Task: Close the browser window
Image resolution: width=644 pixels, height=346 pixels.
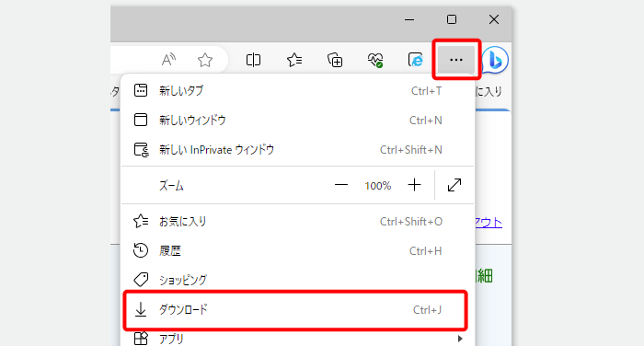Action: pyautogui.click(x=494, y=19)
